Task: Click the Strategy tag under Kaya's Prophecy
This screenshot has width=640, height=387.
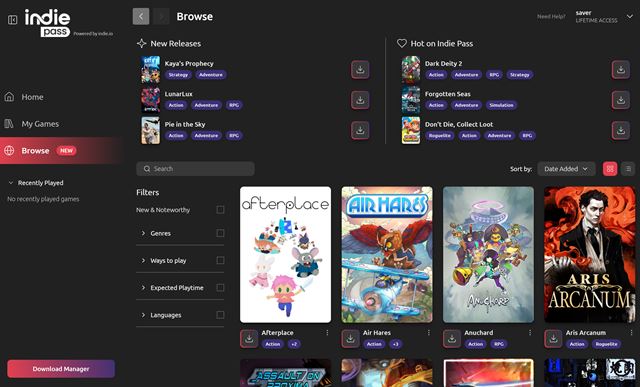Action: pos(178,75)
